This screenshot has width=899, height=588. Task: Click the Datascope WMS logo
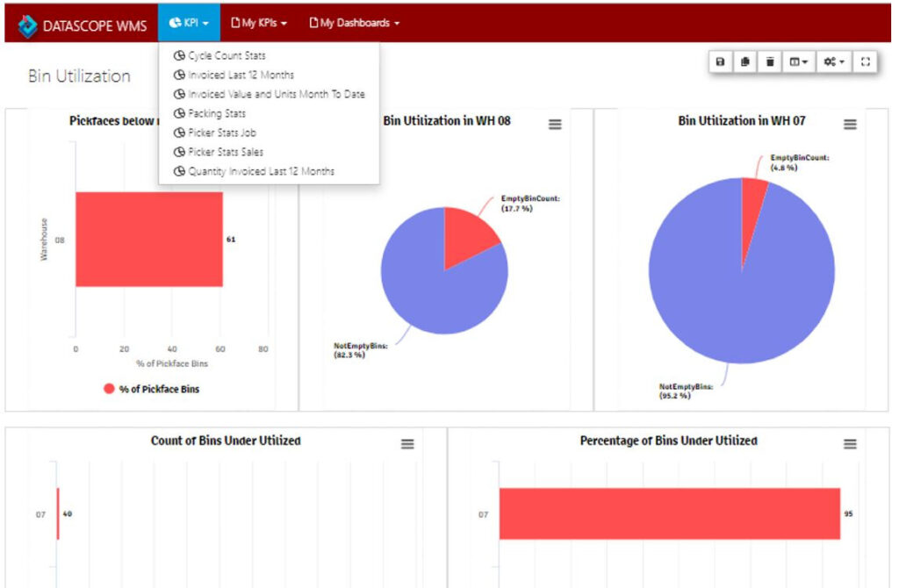click(x=83, y=25)
